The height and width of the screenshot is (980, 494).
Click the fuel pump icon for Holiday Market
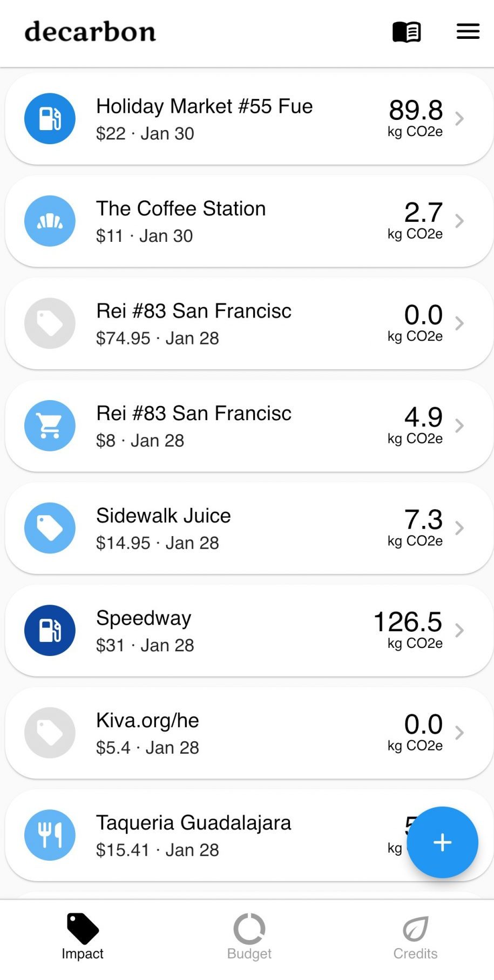point(50,119)
